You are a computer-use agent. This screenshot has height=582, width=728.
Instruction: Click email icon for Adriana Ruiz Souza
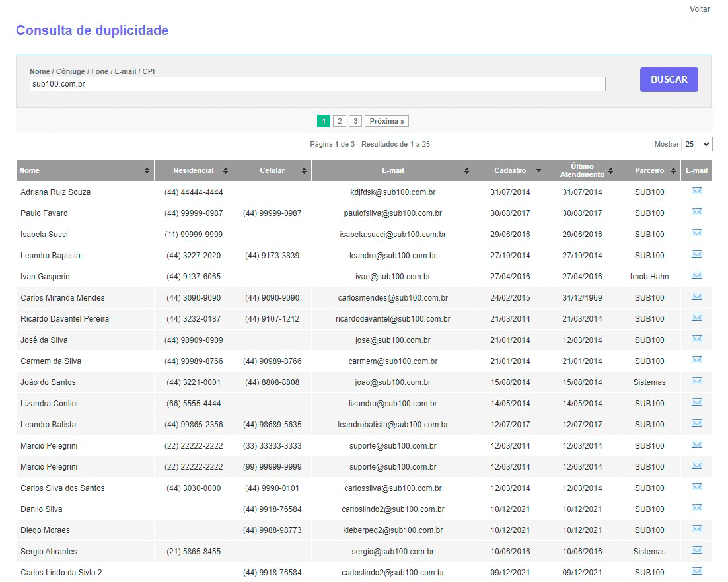(696, 192)
